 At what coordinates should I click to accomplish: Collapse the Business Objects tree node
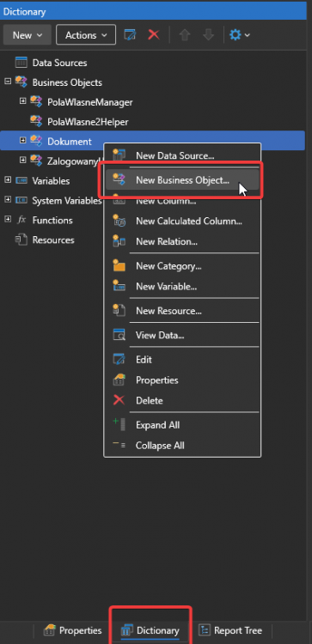(x=8, y=82)
